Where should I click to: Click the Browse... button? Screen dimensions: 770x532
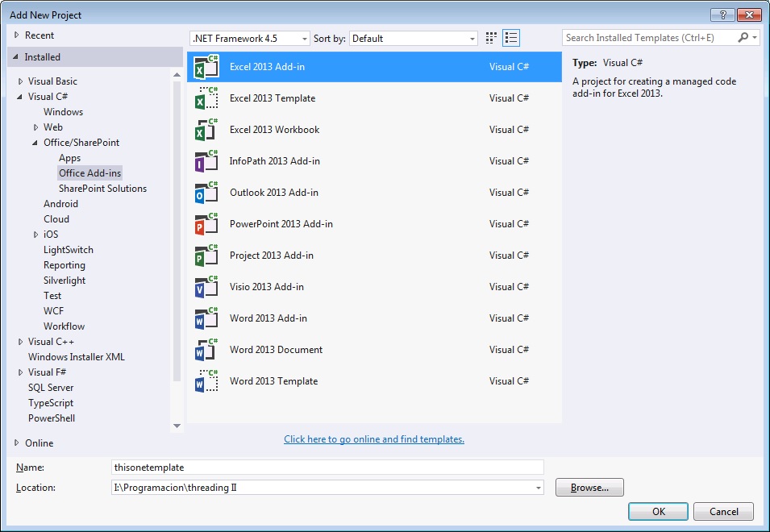589,488
